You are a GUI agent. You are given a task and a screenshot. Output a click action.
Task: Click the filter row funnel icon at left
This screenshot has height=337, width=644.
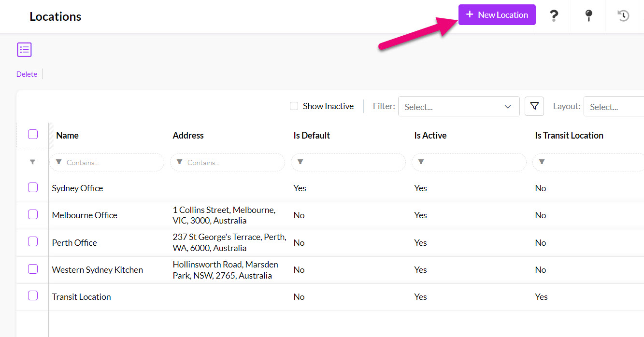tap(32, 163)
